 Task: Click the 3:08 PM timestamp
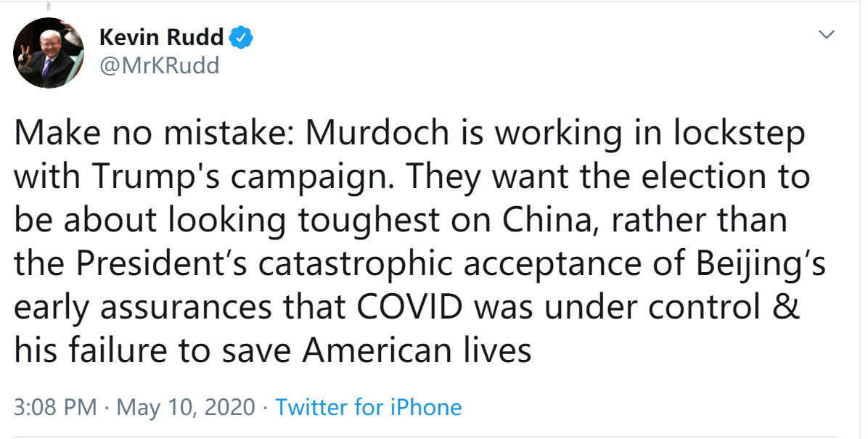tap(54, 407)
